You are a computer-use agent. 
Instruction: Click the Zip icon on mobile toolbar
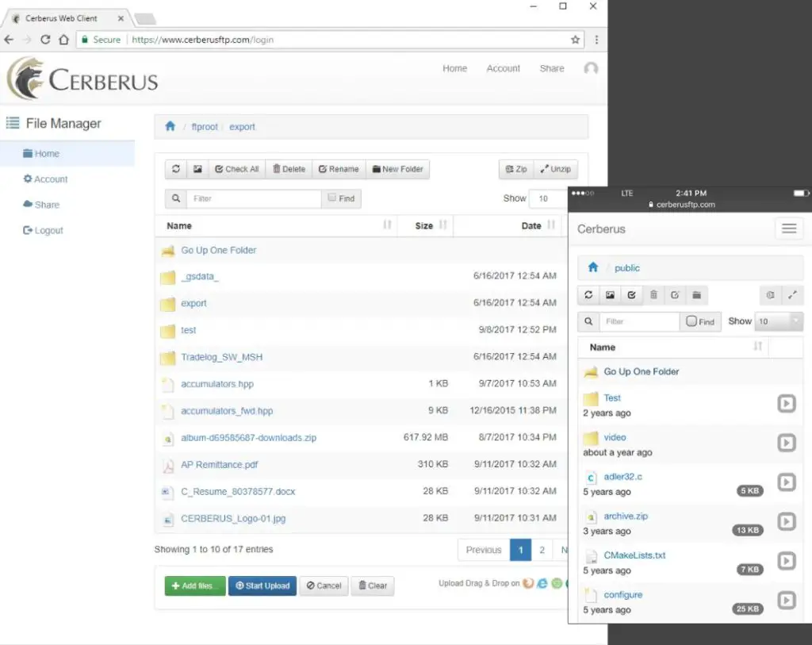point(768,294)
